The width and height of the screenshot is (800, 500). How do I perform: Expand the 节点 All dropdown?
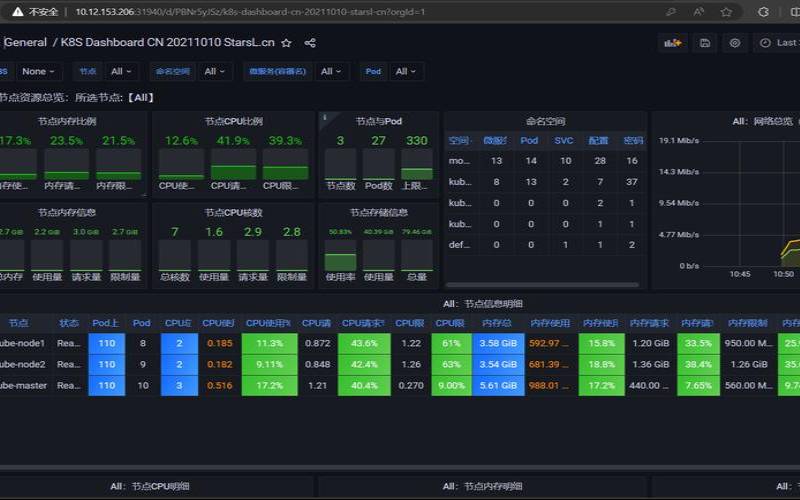point(121,71)
